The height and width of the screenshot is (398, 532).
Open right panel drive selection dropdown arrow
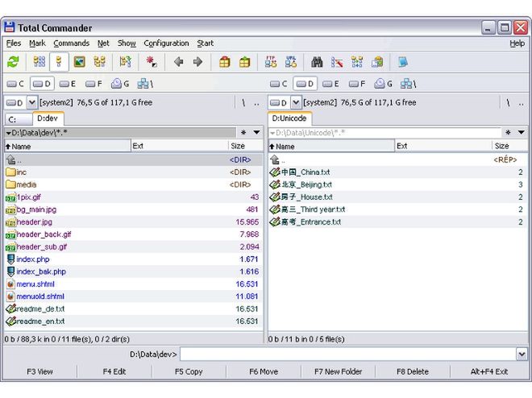296,102
